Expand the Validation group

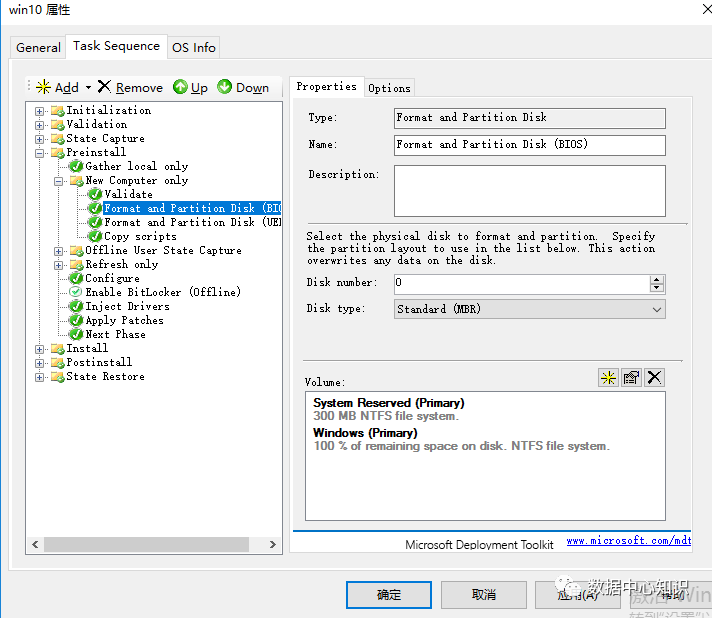(x=40, y=125)
